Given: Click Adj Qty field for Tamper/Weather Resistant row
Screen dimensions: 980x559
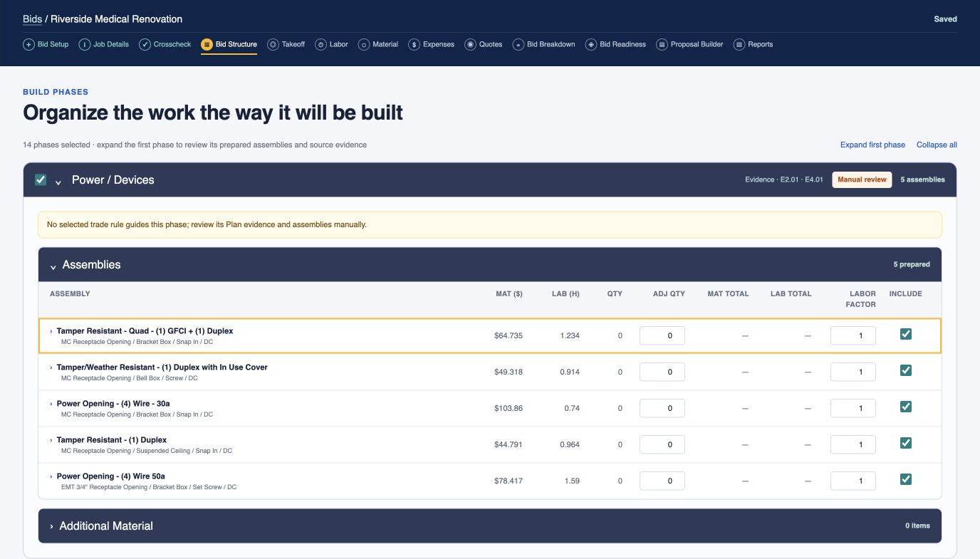Looking at the screenshot, I should pos(662,372).
